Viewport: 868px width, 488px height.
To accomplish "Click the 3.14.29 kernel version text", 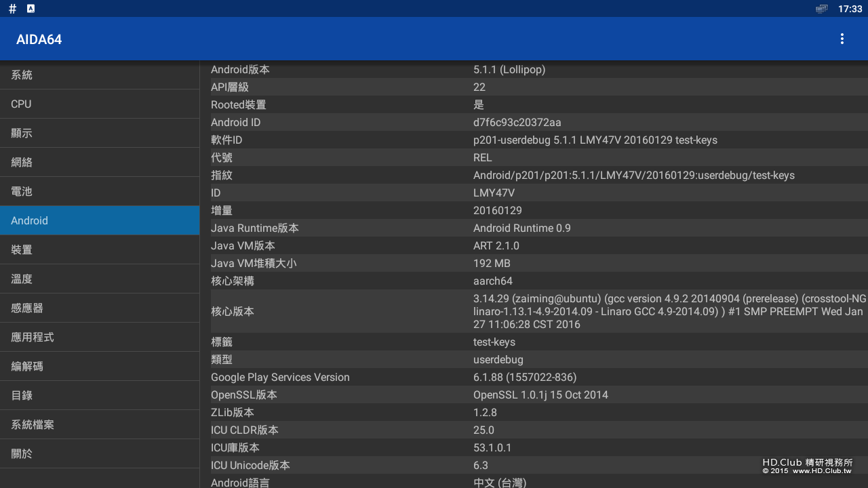I will [x=670, y=311].
